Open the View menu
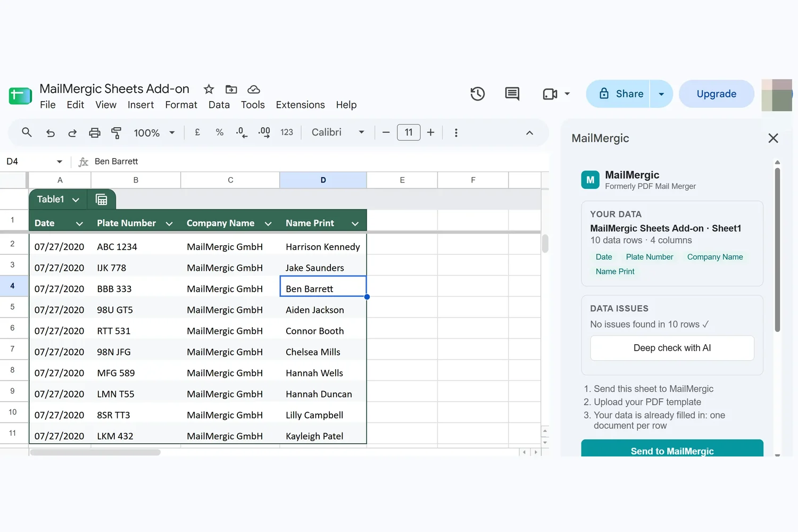The width and height of the screenshot is (798, 532). 106,105
